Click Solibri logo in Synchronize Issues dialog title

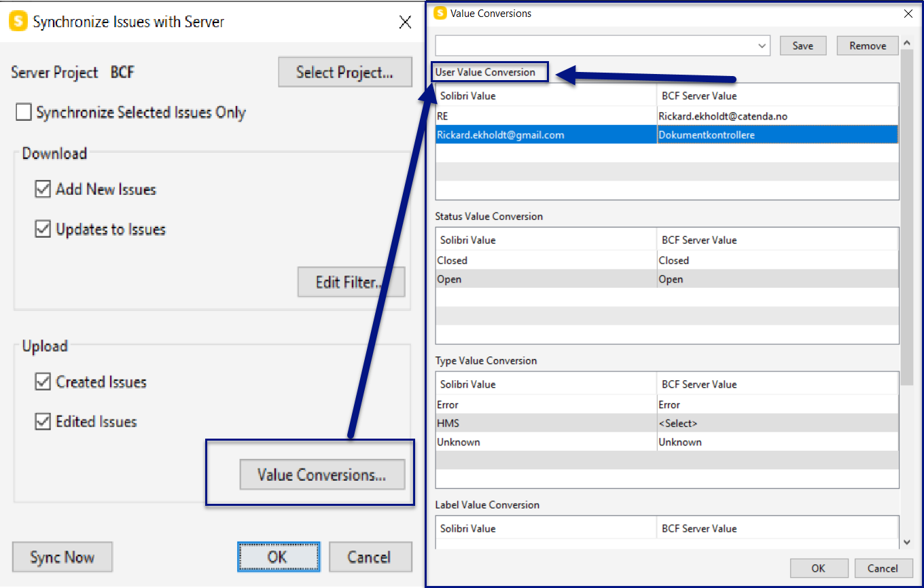pos(18,22)
